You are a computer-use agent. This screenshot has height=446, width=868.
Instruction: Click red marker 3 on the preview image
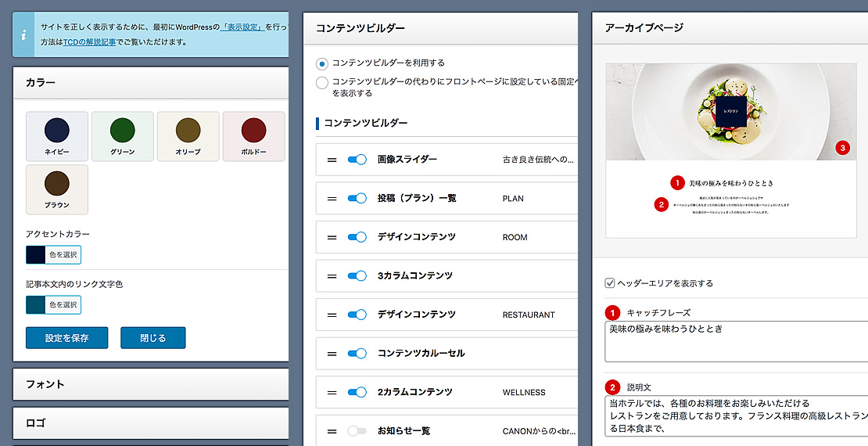(x=842, y=148)
